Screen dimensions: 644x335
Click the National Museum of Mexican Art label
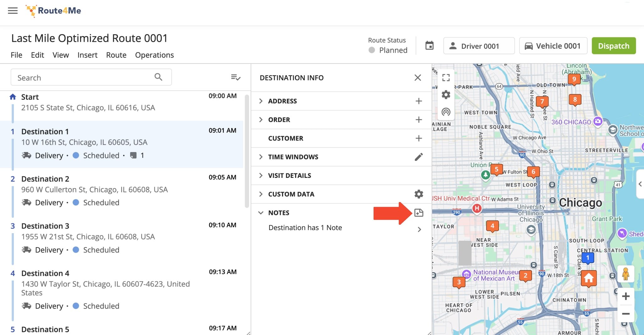[x=496, y=275]
